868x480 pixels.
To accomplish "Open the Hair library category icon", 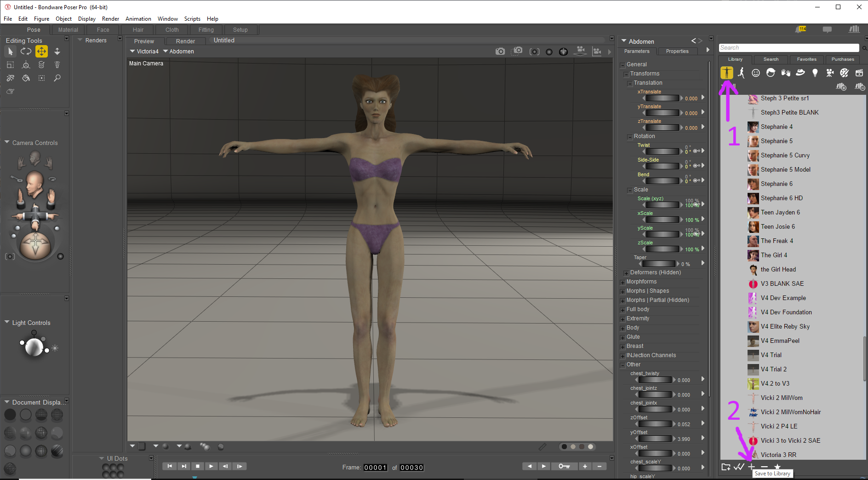I will [771, 73].
